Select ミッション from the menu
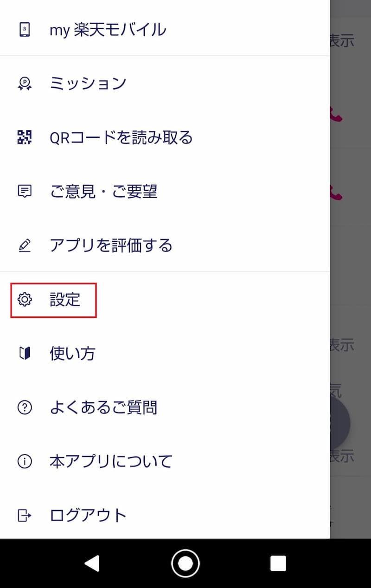This screenshot has height=588, width=371. point(88,84)
